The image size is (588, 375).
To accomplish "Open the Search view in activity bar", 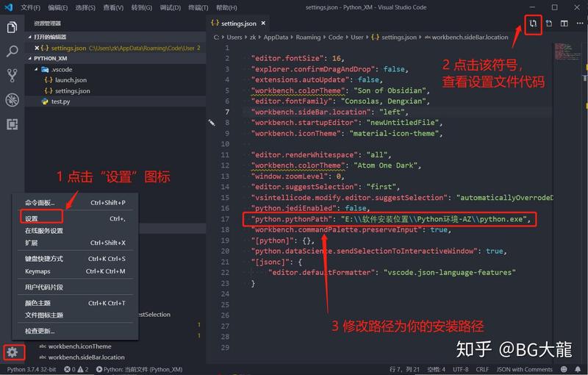I will point(12,51).
